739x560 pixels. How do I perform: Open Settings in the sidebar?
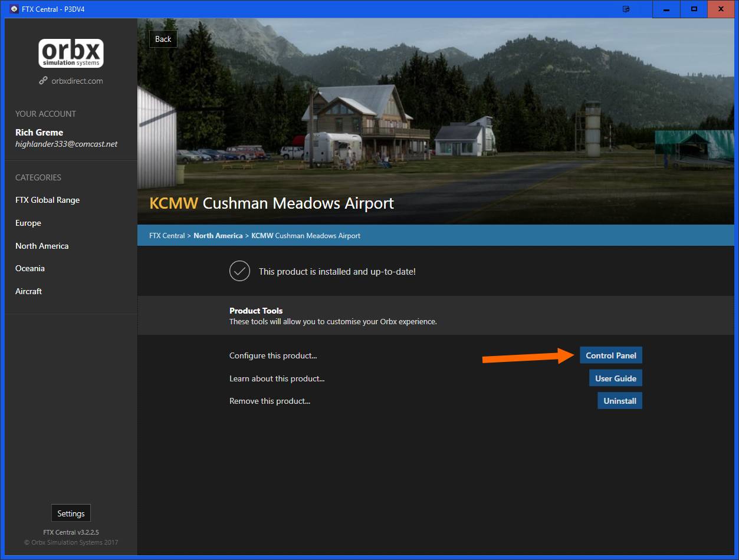(71, 513)
